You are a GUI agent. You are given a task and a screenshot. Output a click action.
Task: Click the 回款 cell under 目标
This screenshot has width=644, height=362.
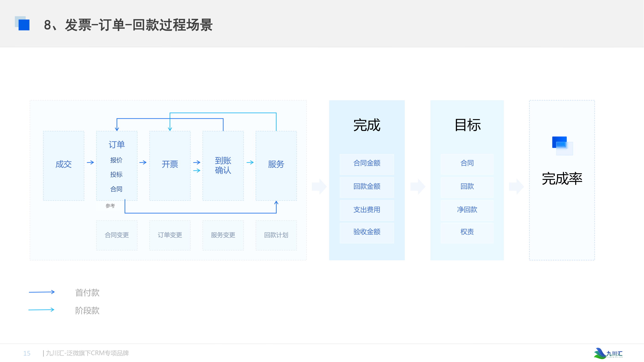(467, 187)
